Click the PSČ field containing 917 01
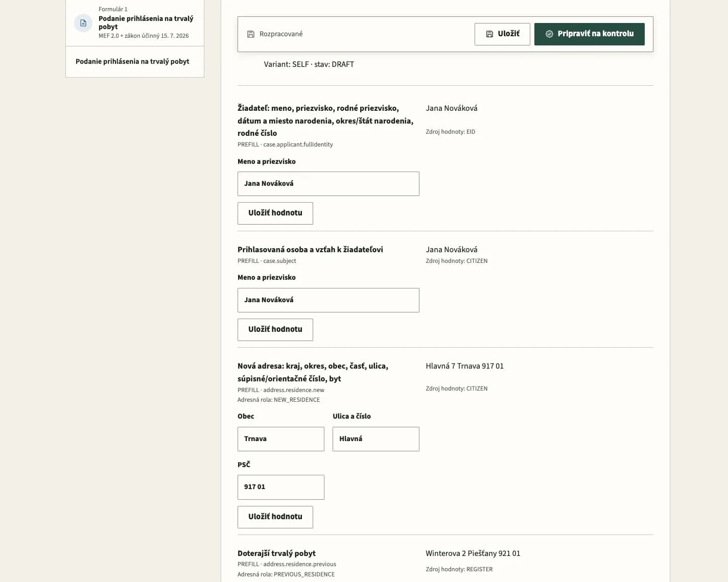 (281, 487)
